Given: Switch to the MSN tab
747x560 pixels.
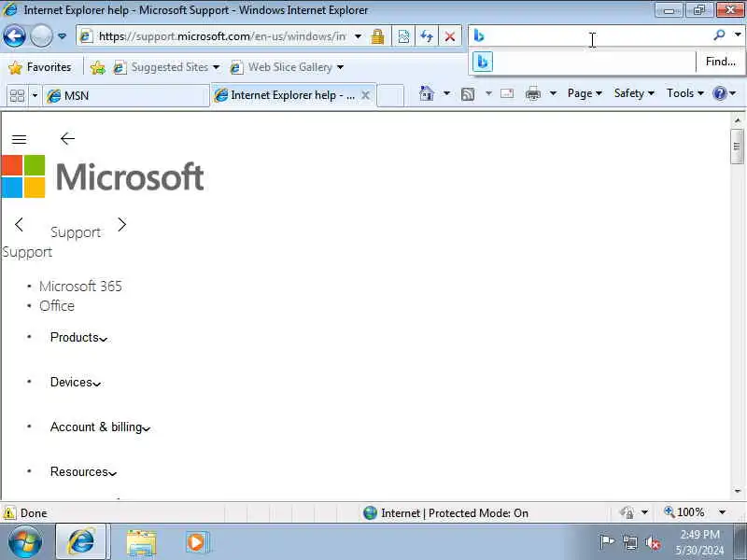Looking at the screenshot, I should pyautogui.click(x=126, y=96).
